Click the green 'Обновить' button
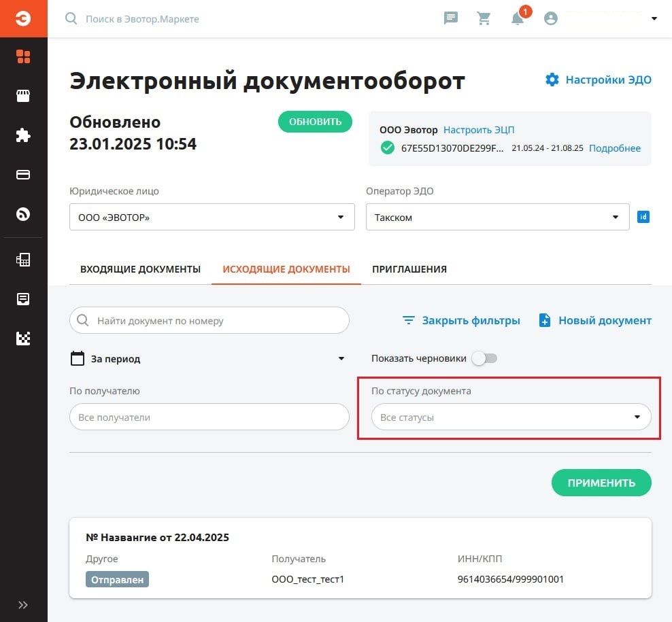 (315, 122)
